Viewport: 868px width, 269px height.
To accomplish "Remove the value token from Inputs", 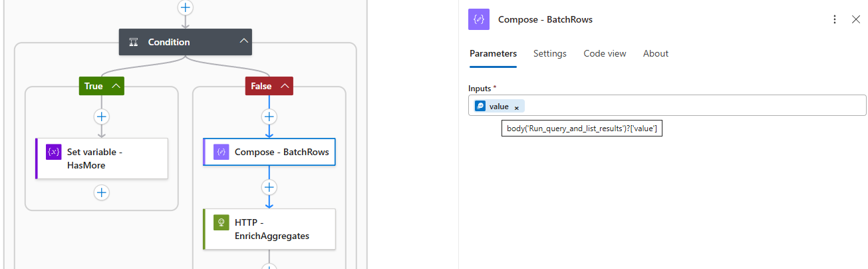I will (x=517, y=107).
